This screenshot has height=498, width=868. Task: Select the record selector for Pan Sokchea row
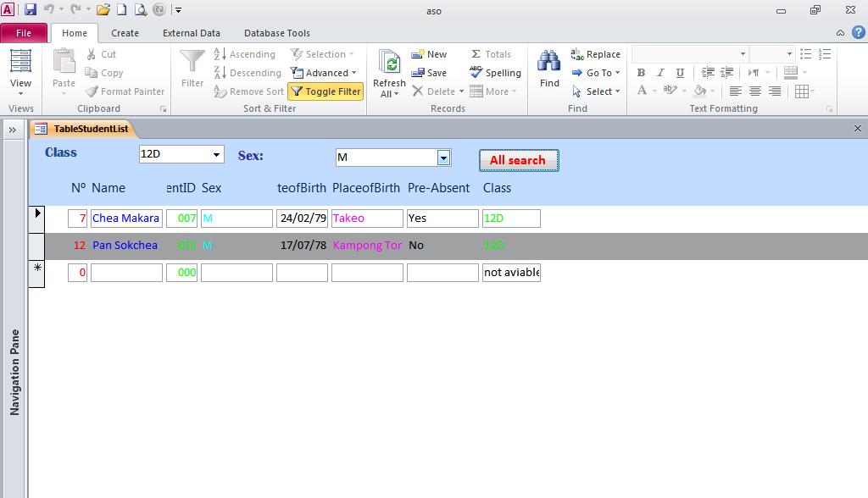pyautogui.click(x=36, y=246)
